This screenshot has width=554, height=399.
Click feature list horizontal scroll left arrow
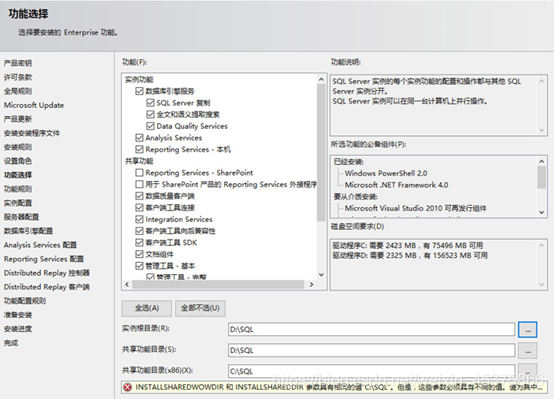(x=127, y=284)
